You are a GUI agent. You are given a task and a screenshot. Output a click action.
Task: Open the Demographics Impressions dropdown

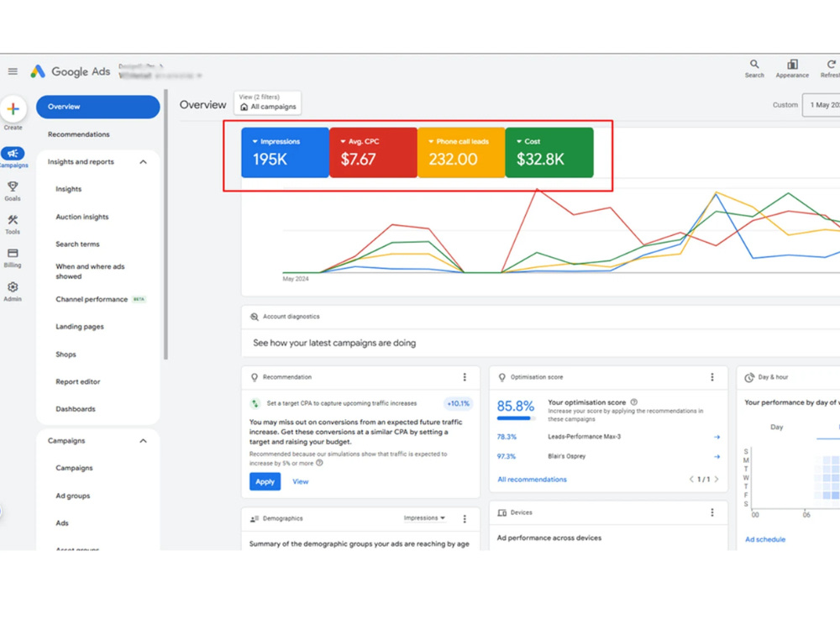(x=424, y=518)
